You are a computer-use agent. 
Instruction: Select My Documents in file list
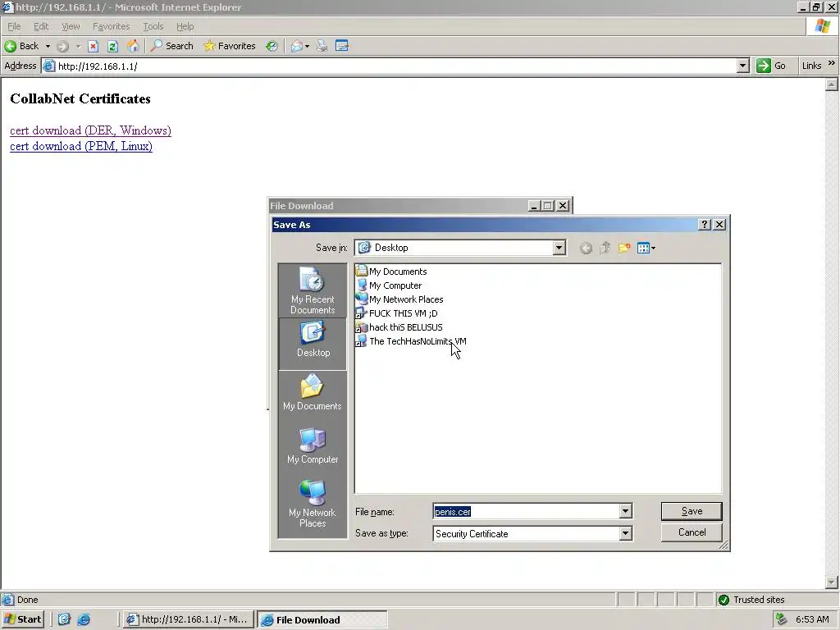(x=391, y=272)
